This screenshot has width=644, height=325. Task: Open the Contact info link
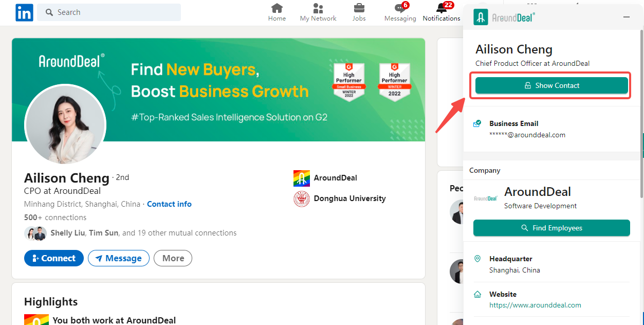169,204
